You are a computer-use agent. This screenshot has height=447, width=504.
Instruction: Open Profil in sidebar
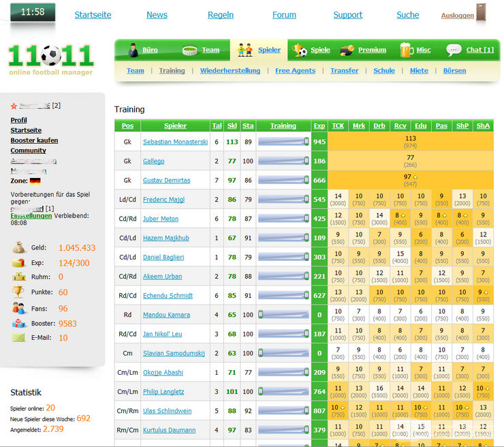(x=18, y=121)
